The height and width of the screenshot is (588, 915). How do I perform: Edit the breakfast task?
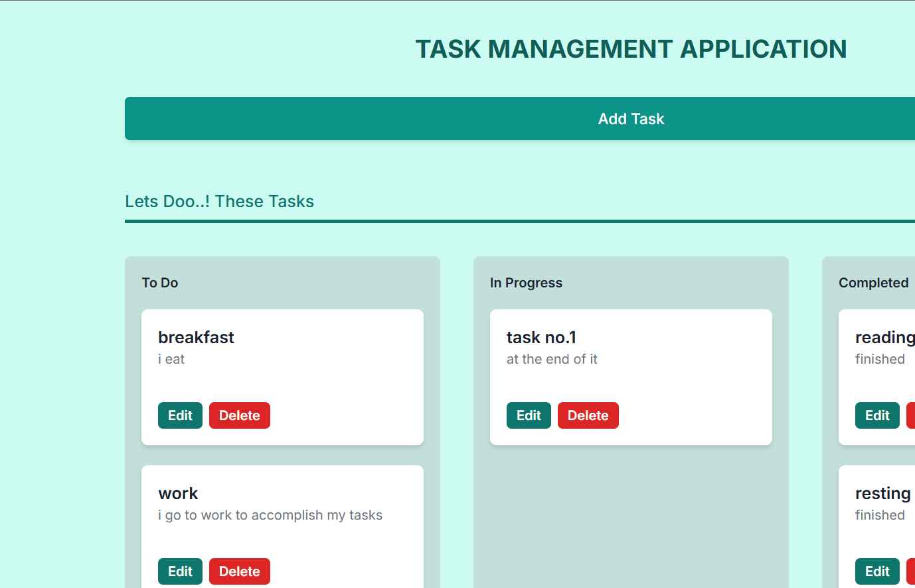point(180,415)
